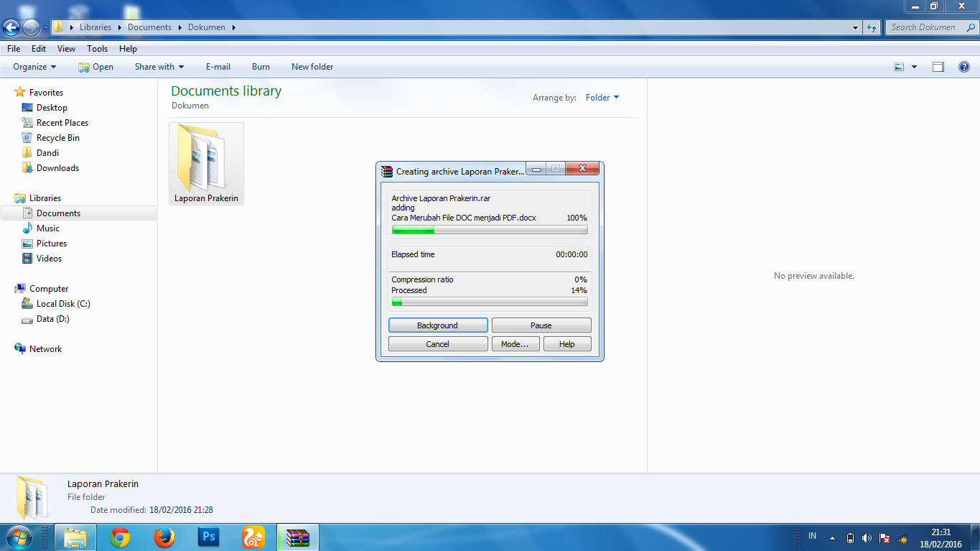Open the Help menu in Explorer

pos(128,49)
